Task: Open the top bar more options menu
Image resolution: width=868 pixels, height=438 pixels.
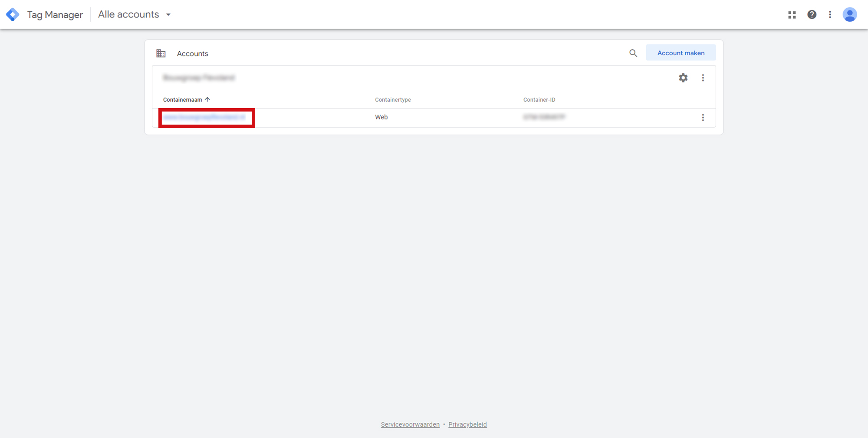Action: click(830, 15)
